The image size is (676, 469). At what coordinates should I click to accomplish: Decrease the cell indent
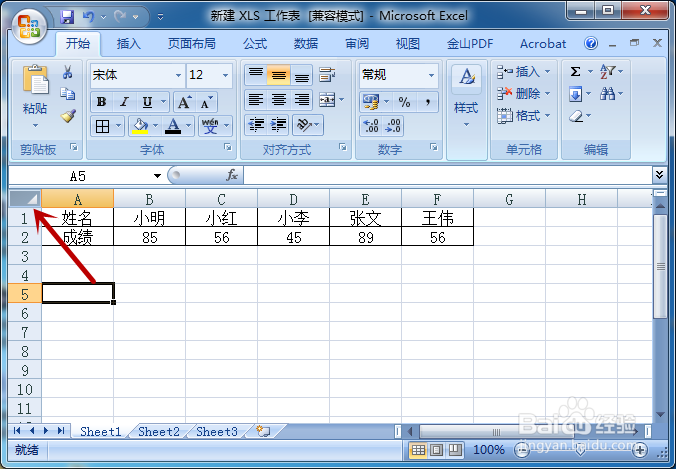click(256, 125)
